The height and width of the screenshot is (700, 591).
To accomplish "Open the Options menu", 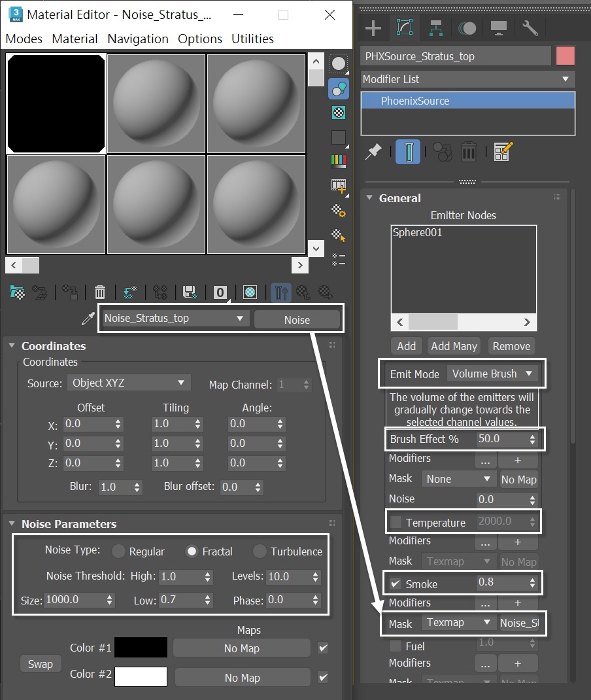I will 200,39.
